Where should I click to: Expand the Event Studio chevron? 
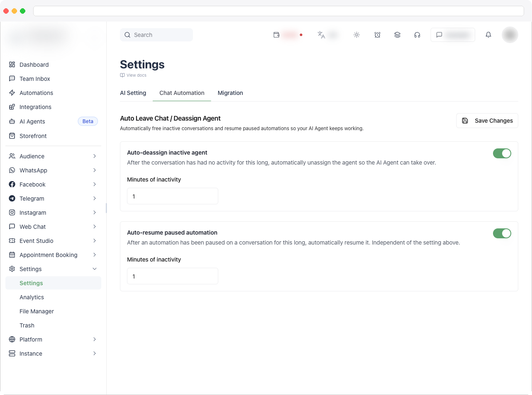coord(95,241)
